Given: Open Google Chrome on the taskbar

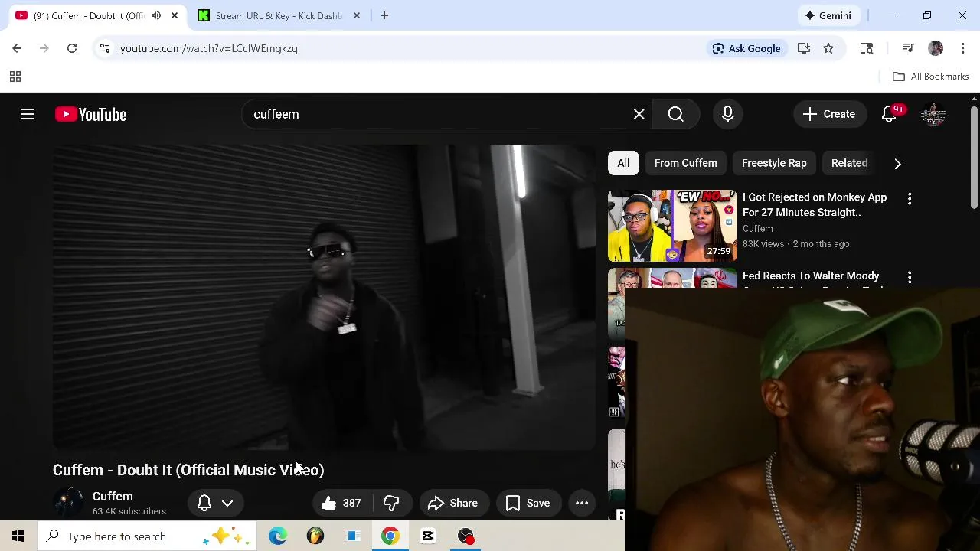Looking at the screenshot, I should [x=390, y=536].
